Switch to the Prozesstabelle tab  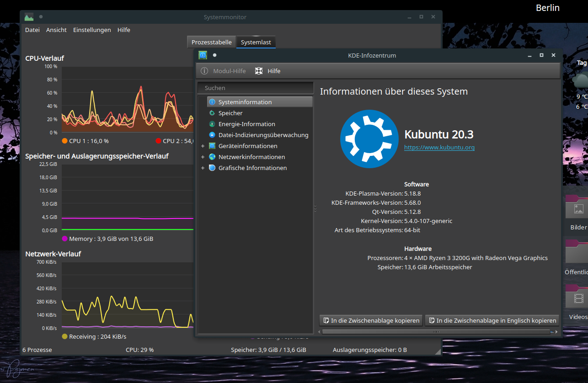(x=212, y=42)
